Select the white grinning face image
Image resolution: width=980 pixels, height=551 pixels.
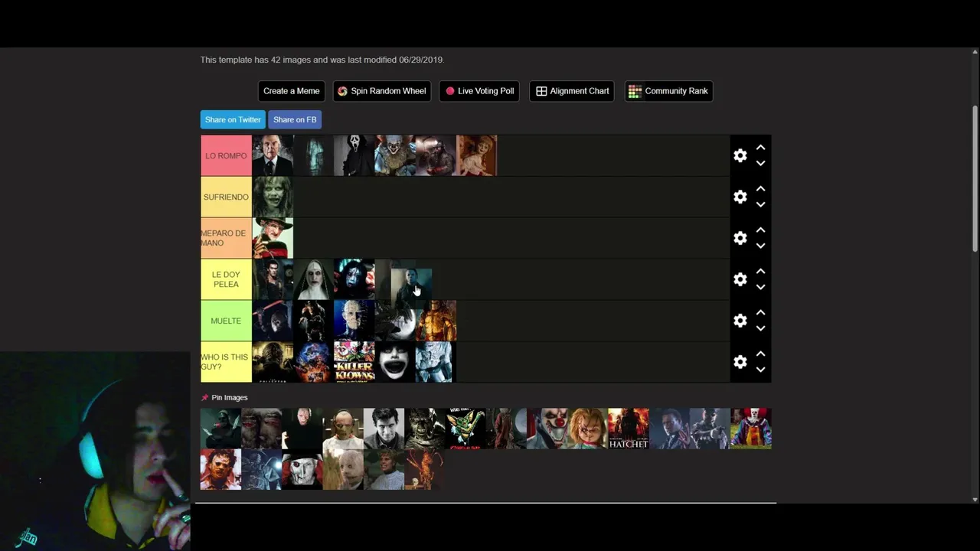[394, 362]
